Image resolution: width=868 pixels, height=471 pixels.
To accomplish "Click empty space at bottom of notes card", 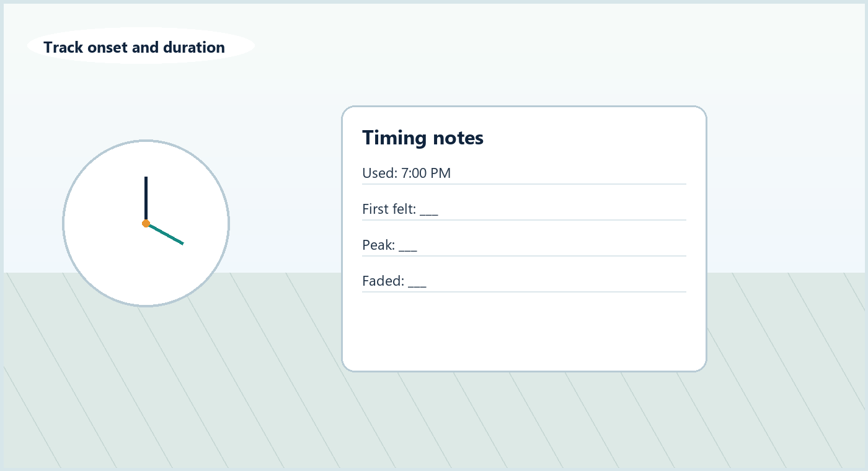I will [524, 332].
